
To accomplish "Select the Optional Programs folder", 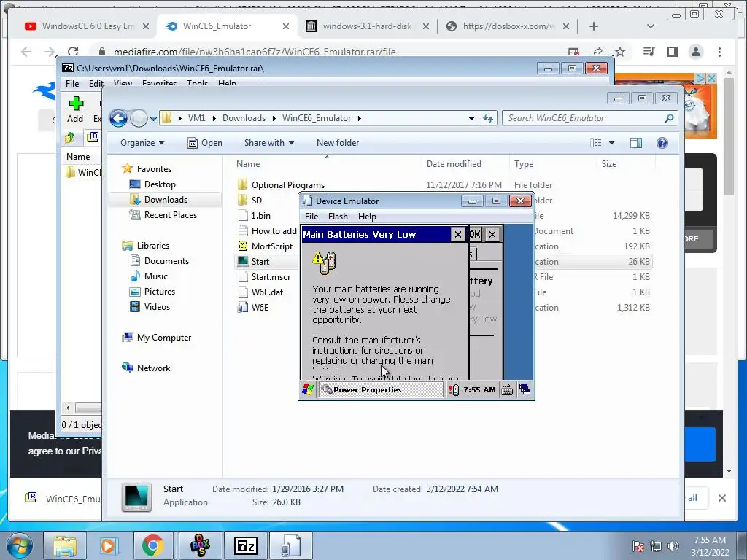I will (287, 184).
